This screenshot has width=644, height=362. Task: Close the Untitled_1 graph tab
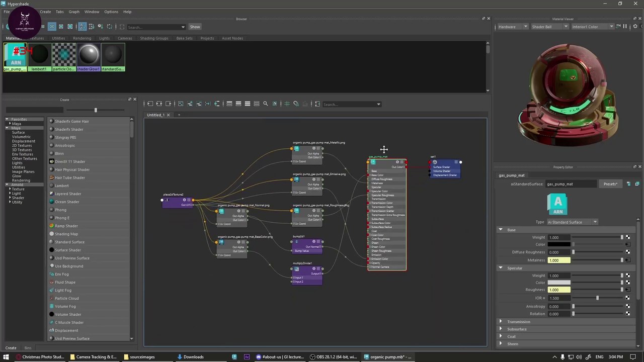168,115
